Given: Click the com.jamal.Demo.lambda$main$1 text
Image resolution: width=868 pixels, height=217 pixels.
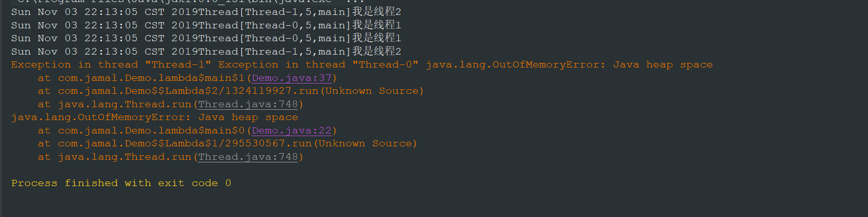Looking at the screenshot, I should (x=151, y=78).
